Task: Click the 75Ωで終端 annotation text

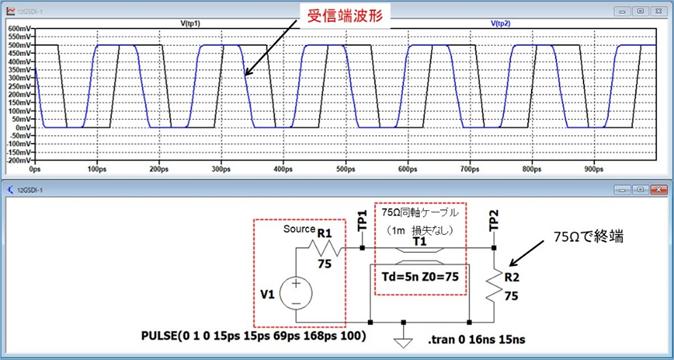Action: [x=588, y=238]
